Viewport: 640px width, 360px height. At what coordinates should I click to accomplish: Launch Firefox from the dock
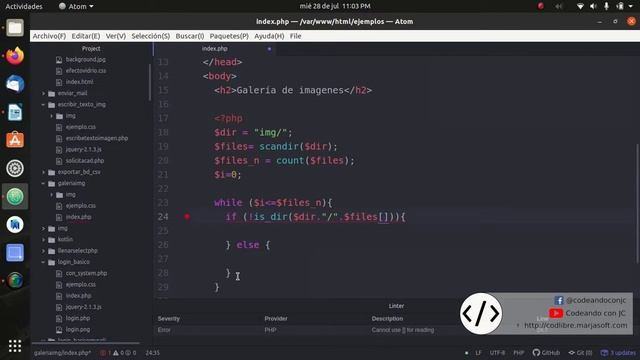(15, 56)
